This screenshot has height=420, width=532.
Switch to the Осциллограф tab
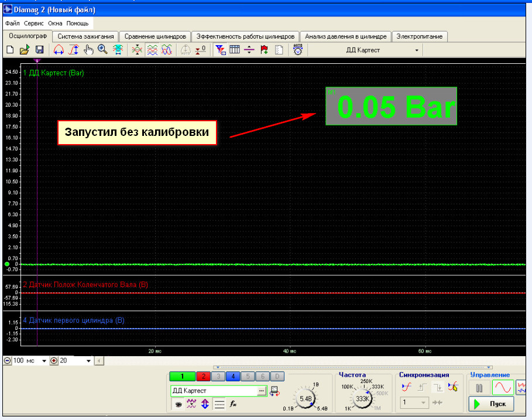tap(28, 36)
